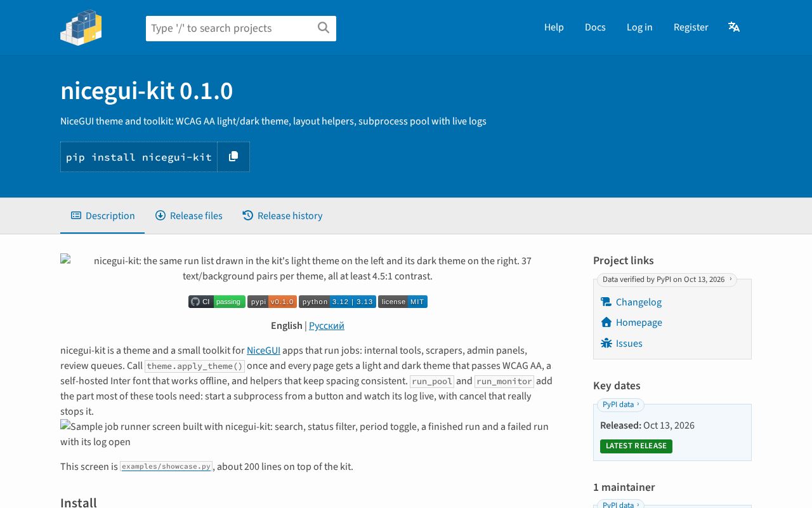Viewport: 812px width, 508px height.
Task: Click the pypi v0.1.0 badge
Action: pos(272,302)
